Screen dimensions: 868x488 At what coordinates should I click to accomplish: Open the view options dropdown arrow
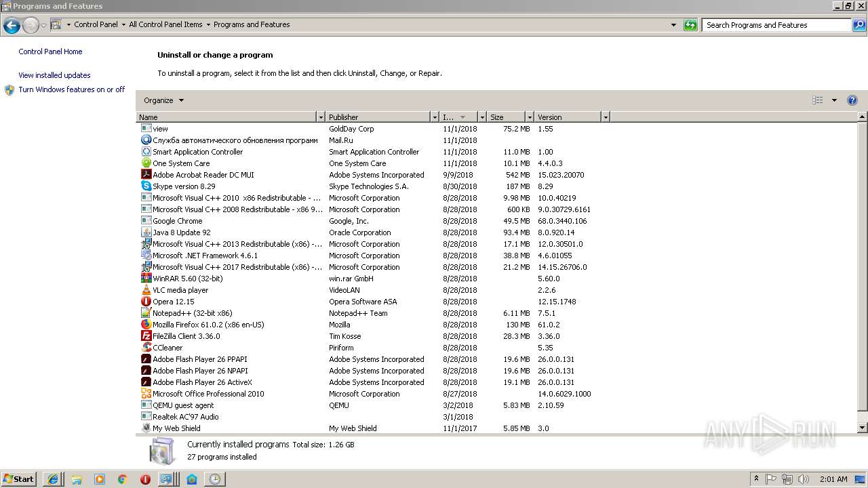point(834,100)
